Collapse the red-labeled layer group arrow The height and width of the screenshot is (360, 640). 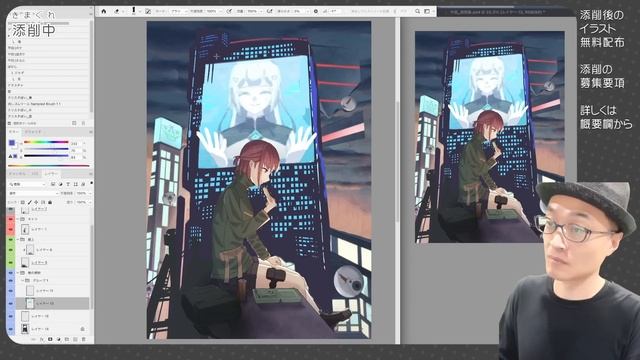point(18,219)
